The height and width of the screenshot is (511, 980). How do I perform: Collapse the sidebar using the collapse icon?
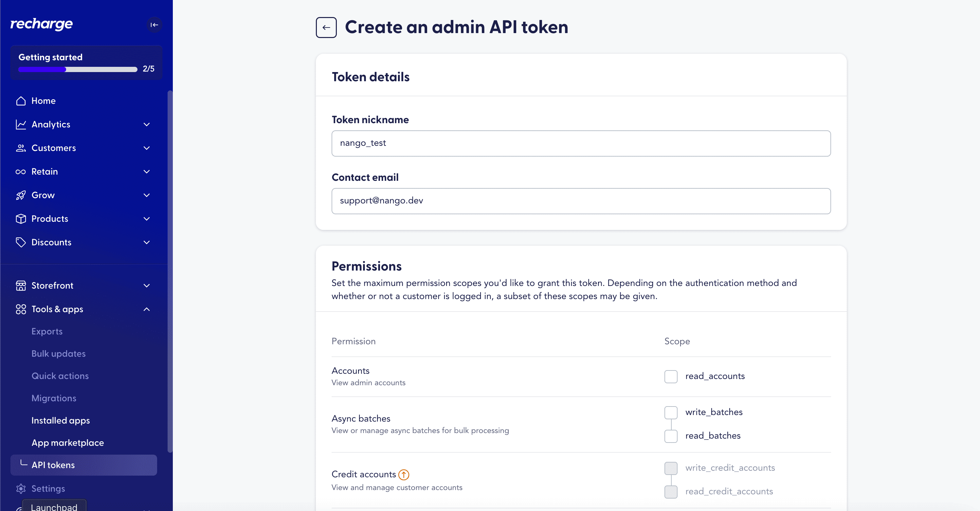(154, 25)
